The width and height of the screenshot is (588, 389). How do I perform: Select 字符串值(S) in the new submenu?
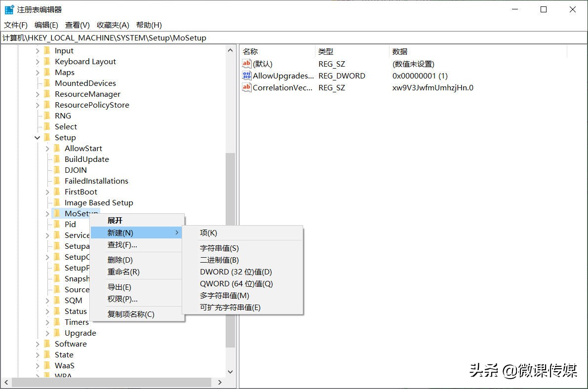(219, 248)
